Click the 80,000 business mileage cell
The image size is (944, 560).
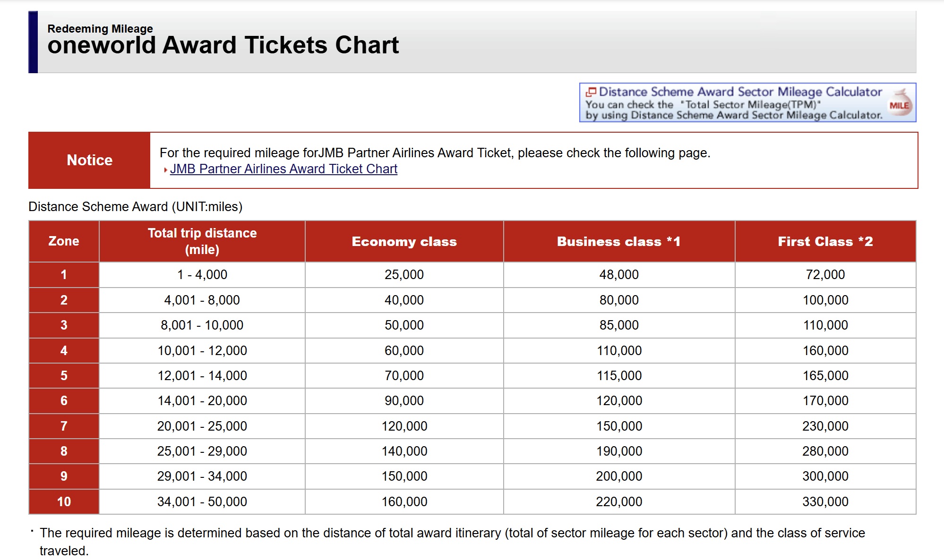[619, 300]
